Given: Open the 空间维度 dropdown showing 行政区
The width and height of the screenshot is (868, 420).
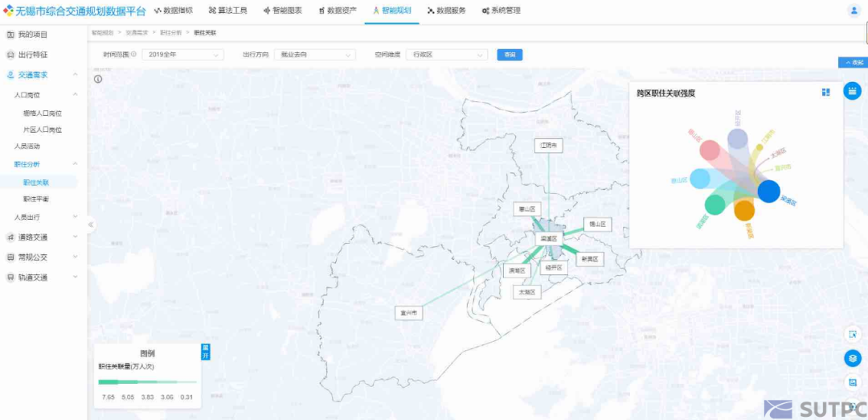Looking at the screenshot, I should [x=447, y=55].
